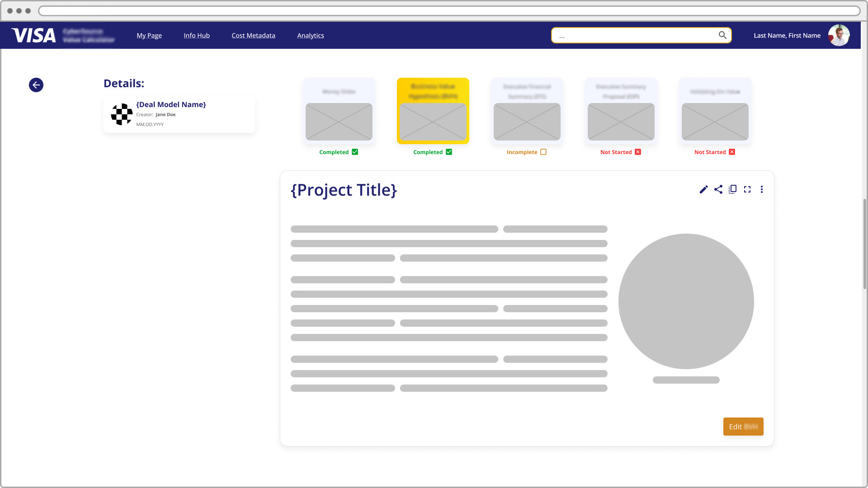Viewport: 868px width, 488px height.
Task: Click the pencil edit icon
Action: click(x=703, y=189)
